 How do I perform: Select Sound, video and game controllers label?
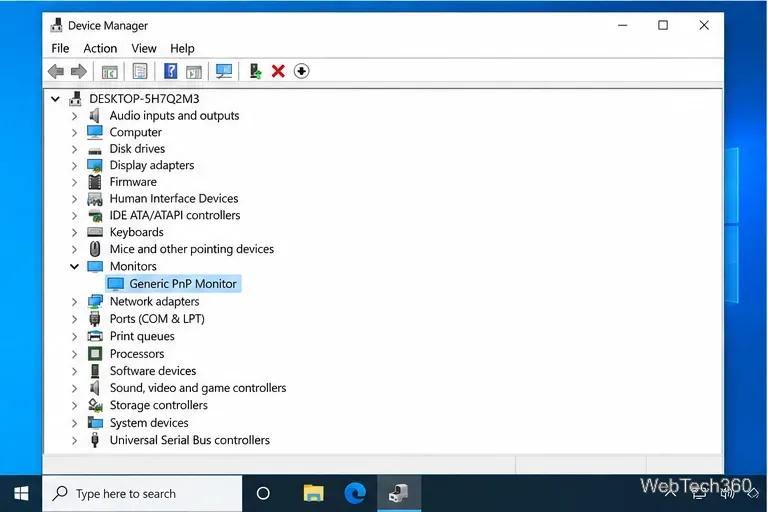click(x=198, y=388)
